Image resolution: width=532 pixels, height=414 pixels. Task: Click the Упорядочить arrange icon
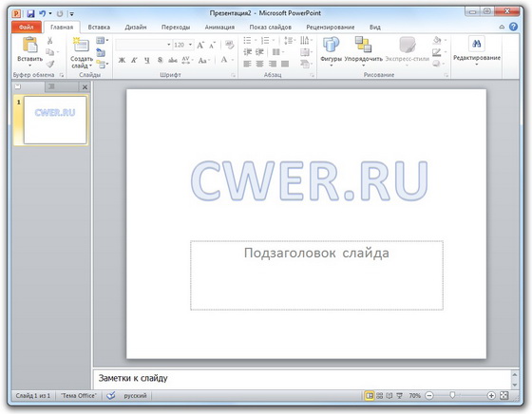[363, 45]
